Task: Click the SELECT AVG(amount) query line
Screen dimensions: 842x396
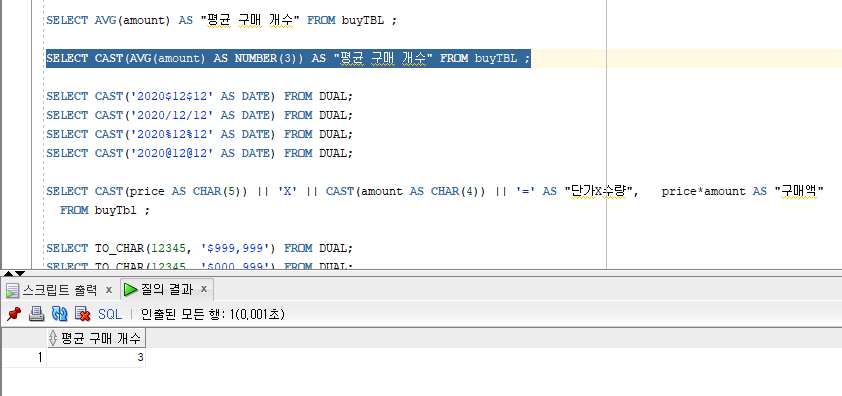Action: 222,20
